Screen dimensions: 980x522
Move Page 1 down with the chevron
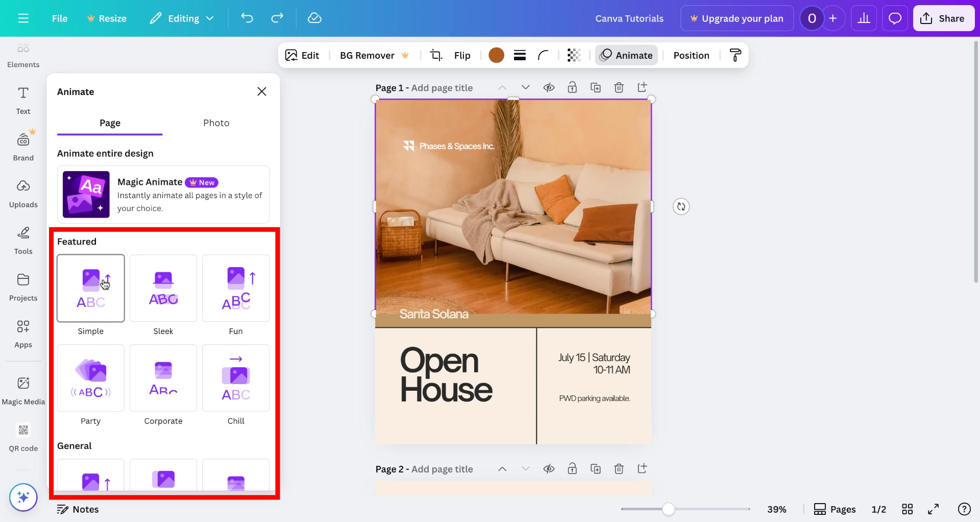pyautogui.click(x=526, y=87)
